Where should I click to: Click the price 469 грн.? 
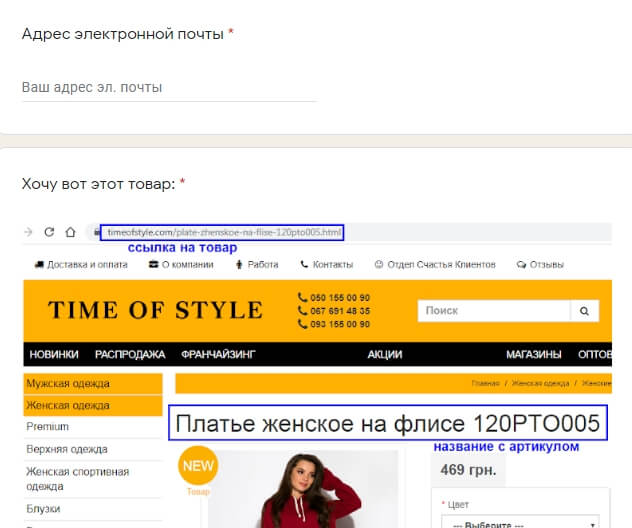click(468, 470)
